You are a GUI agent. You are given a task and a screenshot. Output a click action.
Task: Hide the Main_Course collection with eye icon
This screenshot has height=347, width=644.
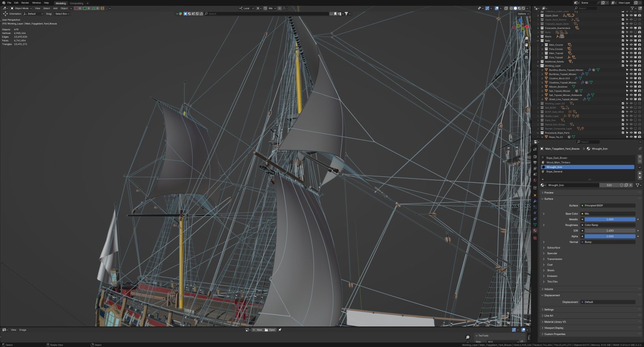point(631,45)
